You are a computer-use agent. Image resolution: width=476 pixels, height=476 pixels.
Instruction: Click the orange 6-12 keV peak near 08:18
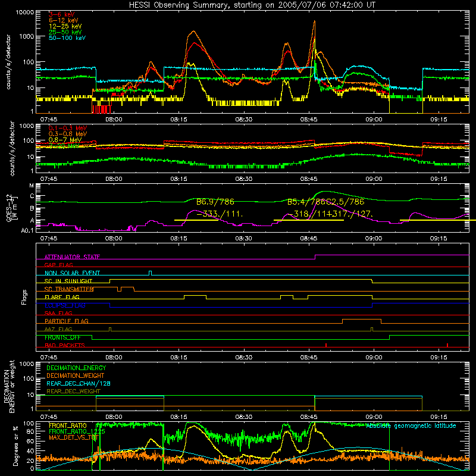(x=193, y=32)
